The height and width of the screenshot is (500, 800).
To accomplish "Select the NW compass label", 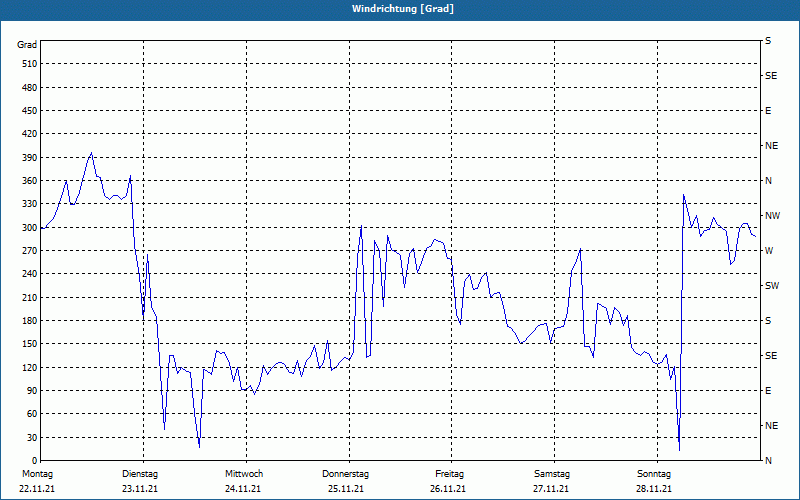I will pyautogui.click(x=773, y=216).
